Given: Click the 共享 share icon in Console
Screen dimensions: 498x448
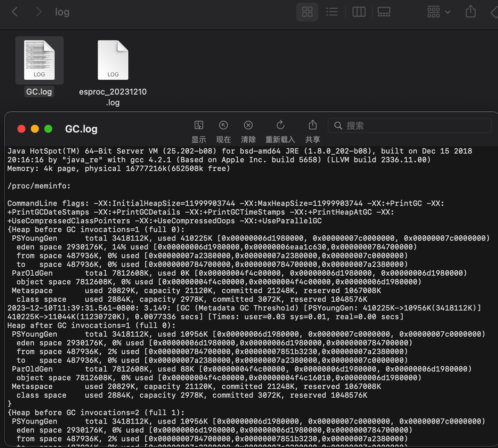Looking at the screenshot, I should click(x=312, y=125).
